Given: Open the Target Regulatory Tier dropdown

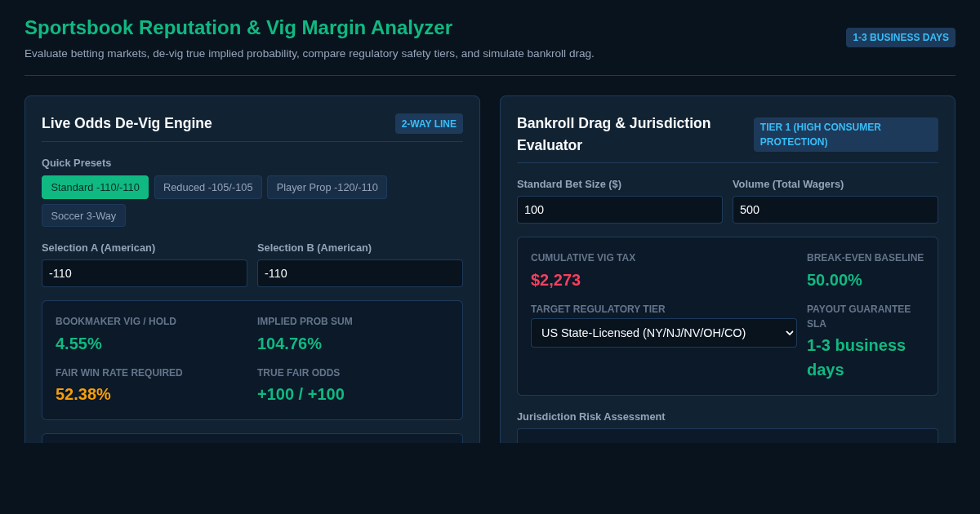Looking at the screenshot, I should [x=664, y=333].
